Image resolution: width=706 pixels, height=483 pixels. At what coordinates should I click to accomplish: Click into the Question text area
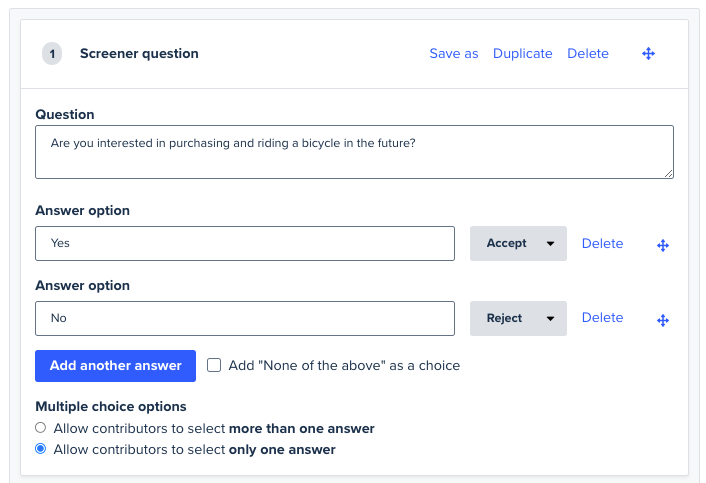click(354, 152)
